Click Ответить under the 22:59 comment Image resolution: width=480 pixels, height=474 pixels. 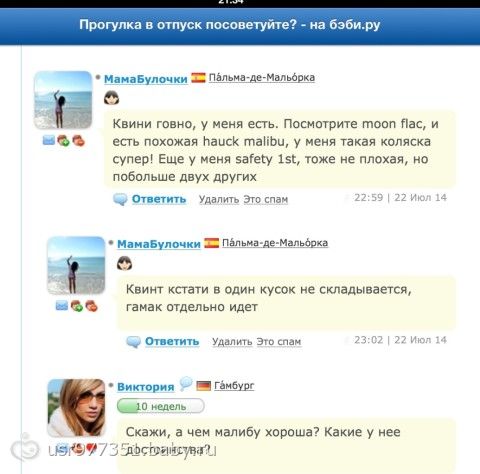pyautogui.click(x=159, y=199)
